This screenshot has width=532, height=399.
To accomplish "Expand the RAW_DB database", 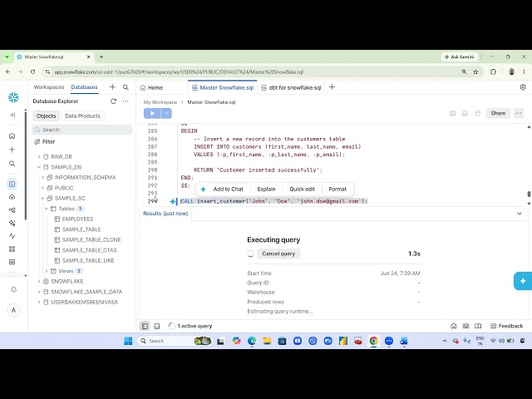I will (x=39, y=157).
